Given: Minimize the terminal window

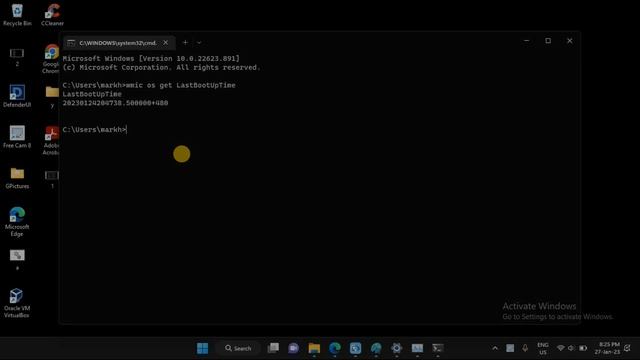Looking at the screenshot, I should 527,41.
